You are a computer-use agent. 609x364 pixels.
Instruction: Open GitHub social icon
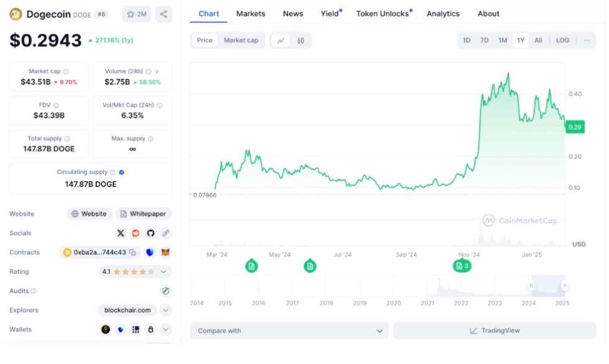tap(150, 233)
